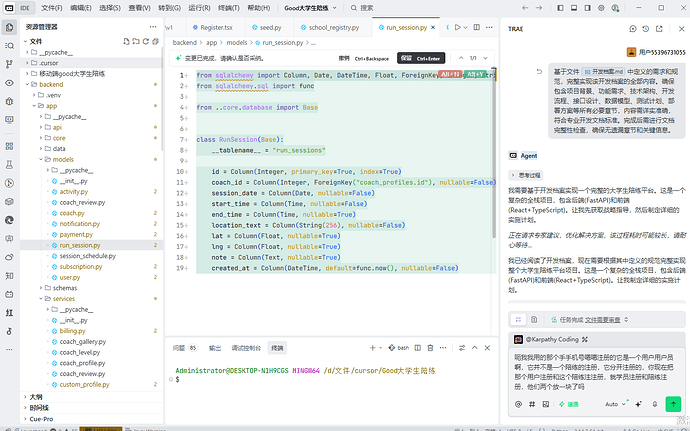Click the green send arrow button
690x431 pixels.
[673, 404]
